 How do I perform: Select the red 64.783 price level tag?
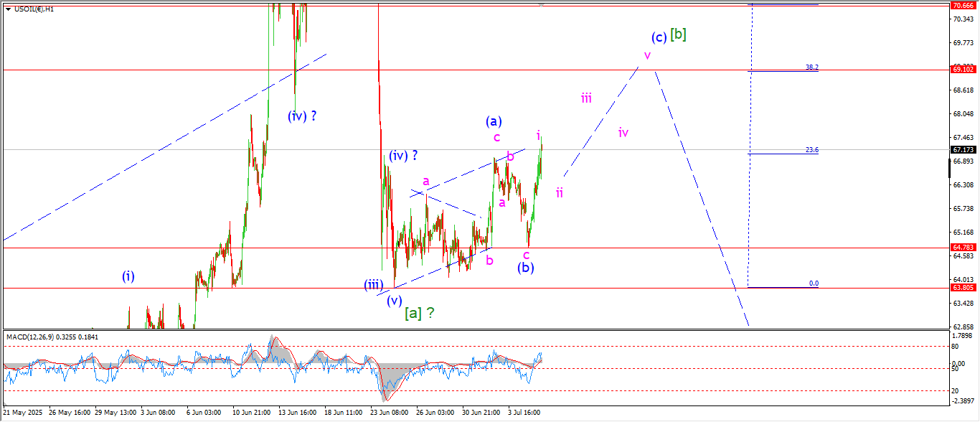tap(961, 248)
